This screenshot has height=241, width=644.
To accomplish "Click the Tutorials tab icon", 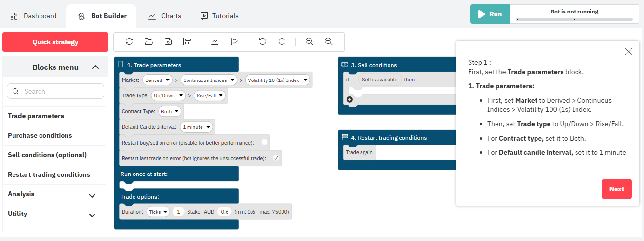I will click(204, 16).
